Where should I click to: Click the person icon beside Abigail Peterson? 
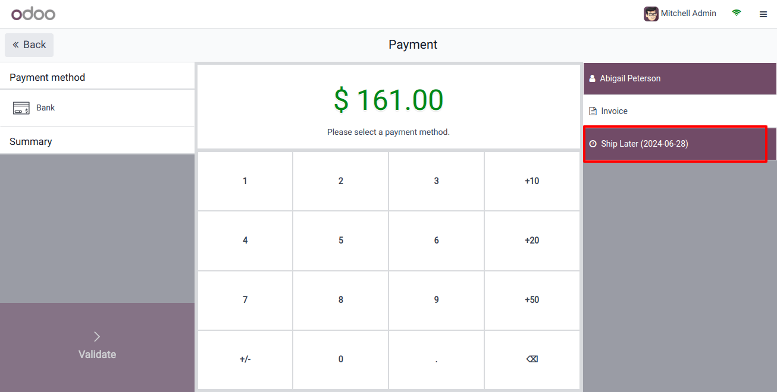click(592, 78)
